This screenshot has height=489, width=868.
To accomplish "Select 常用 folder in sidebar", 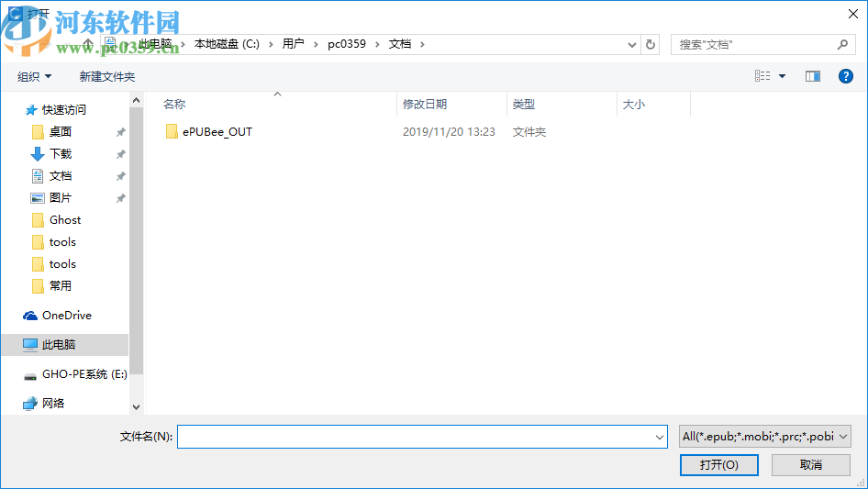I will 61,285.
